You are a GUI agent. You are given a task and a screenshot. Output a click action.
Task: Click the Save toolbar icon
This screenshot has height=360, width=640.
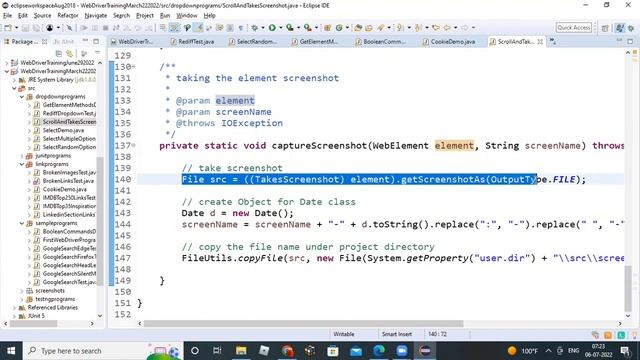(x=25, y=28)
